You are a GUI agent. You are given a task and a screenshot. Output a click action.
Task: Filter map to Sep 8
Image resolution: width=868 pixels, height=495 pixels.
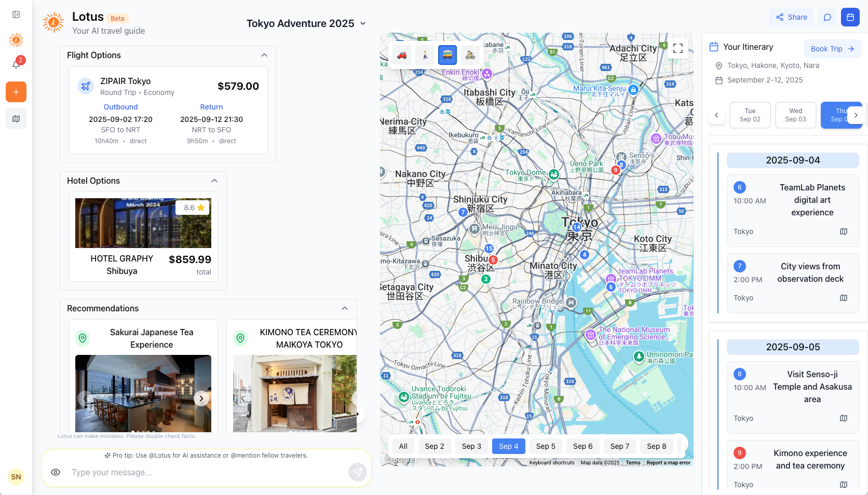pyautogui.click(x=657, y=446)
